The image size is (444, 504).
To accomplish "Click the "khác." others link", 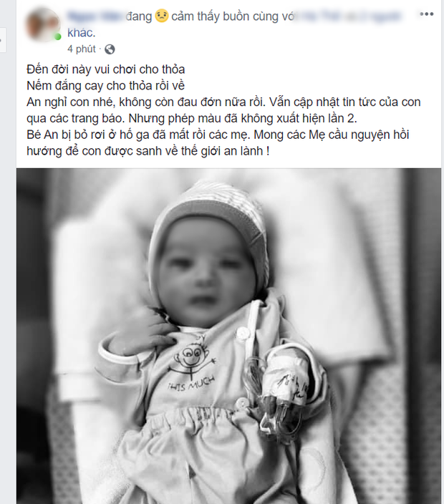I will click(82, 32).
